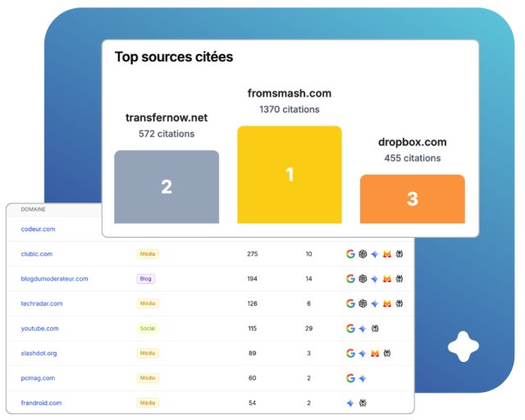Image resolution: width=525 pixels, height=420 pixels.
Task: Click the '455 citations' text
Action: 413,158
